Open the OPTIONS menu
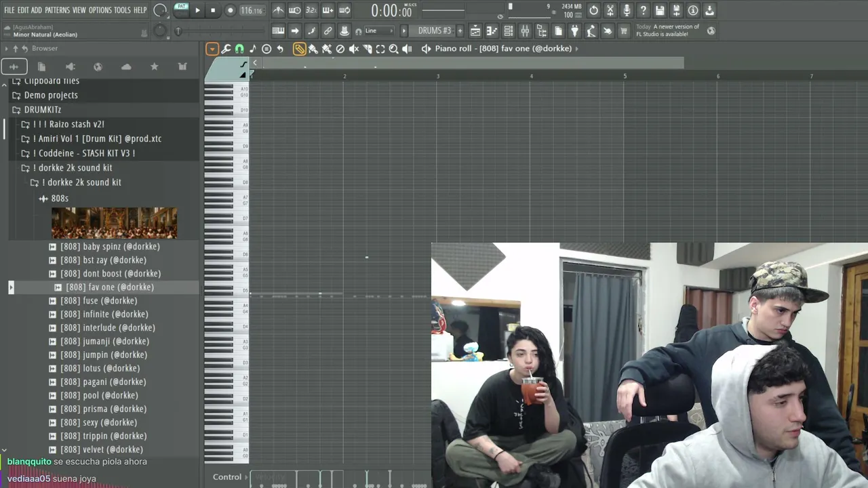The height and width of the screenshot is (488, 868). pos(100,10)
